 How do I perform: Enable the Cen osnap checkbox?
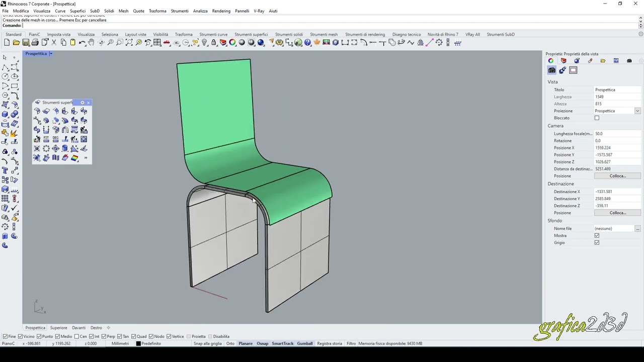(77, 336)
